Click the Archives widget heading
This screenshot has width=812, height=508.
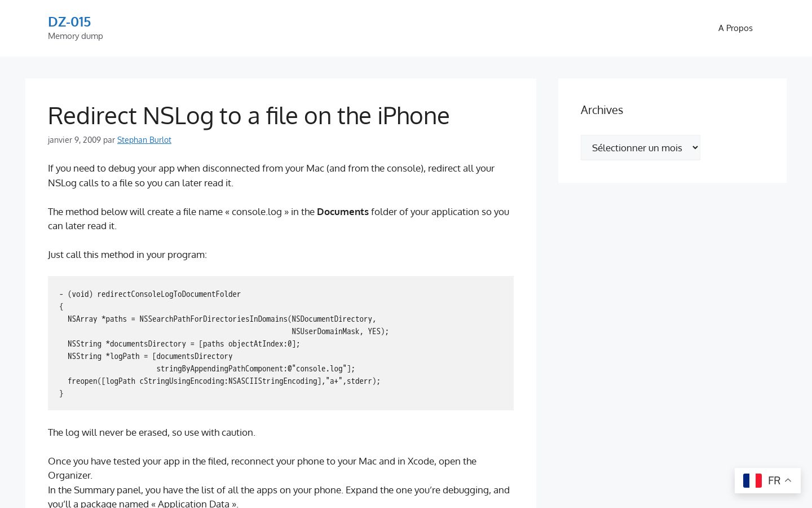(602, 110)
